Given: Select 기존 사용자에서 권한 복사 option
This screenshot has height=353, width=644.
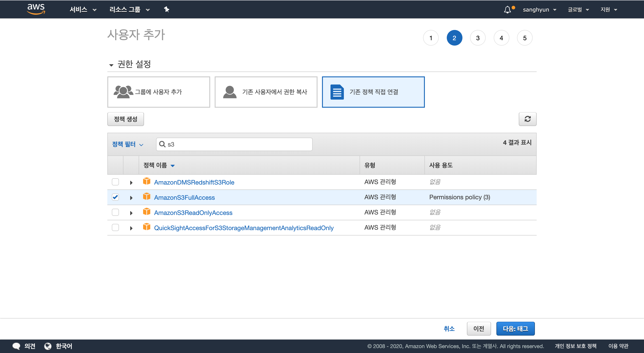Looking at the screenshot, I should 266,92.
